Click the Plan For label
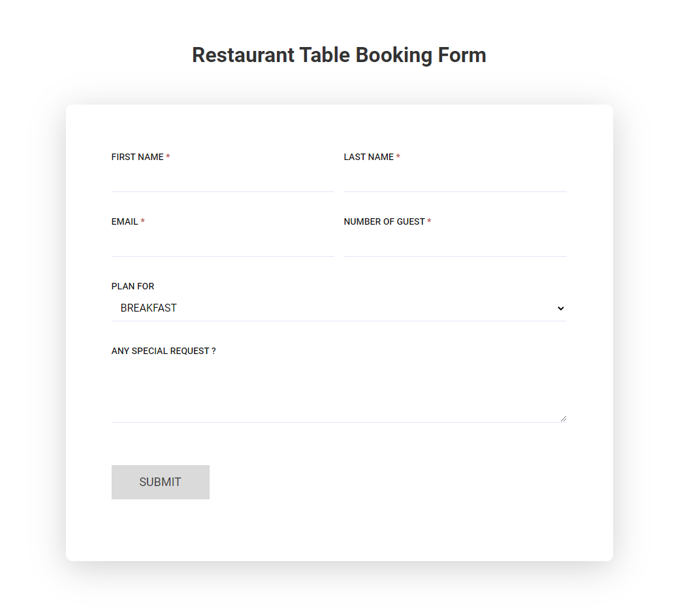 133,286
